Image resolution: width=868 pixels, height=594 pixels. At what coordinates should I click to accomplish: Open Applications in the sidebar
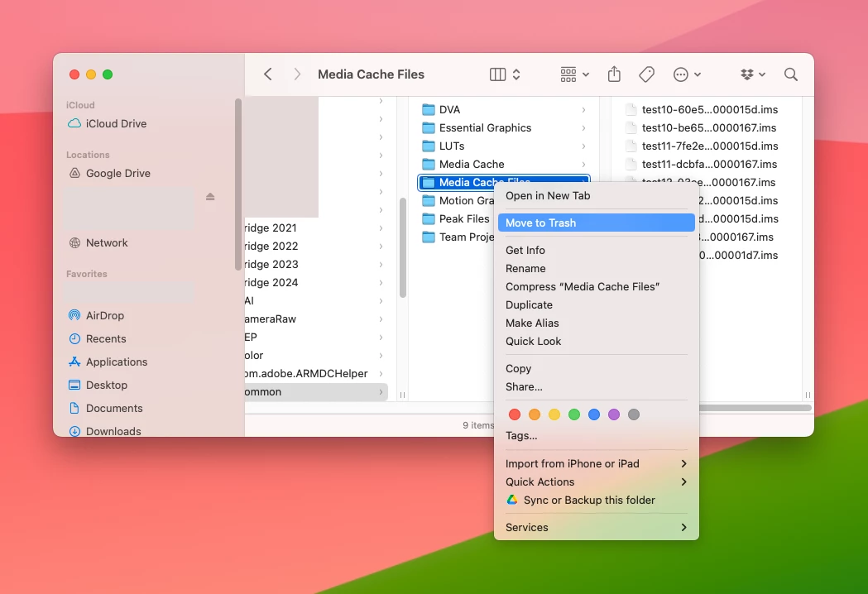click(x=108, y=362)
